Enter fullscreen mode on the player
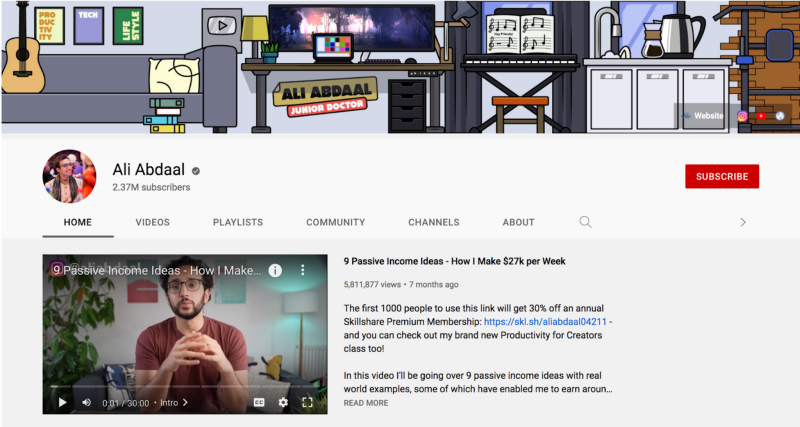The height and width of the screenshot is (427, 800). click(x=307, y=403)
